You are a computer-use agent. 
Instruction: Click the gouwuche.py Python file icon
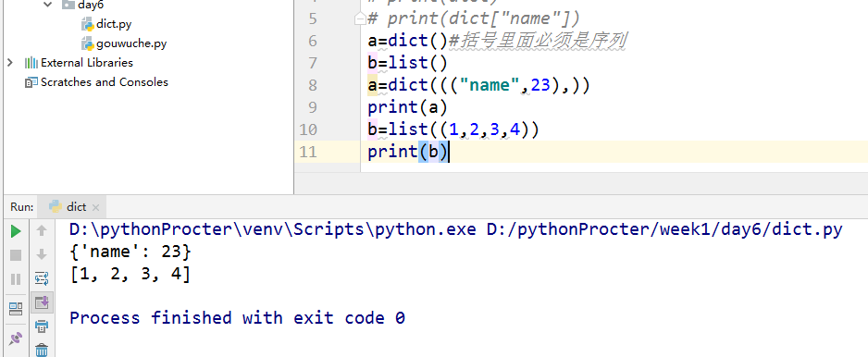(88, 43)
